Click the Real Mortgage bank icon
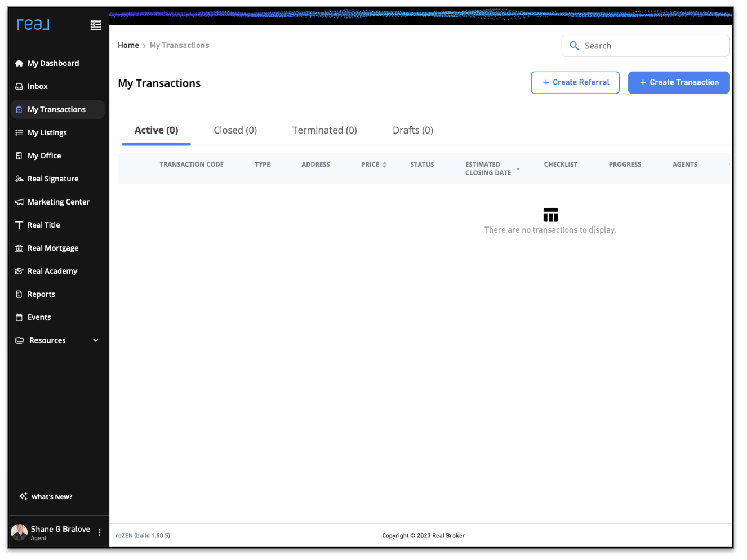 tap(19, 248)
